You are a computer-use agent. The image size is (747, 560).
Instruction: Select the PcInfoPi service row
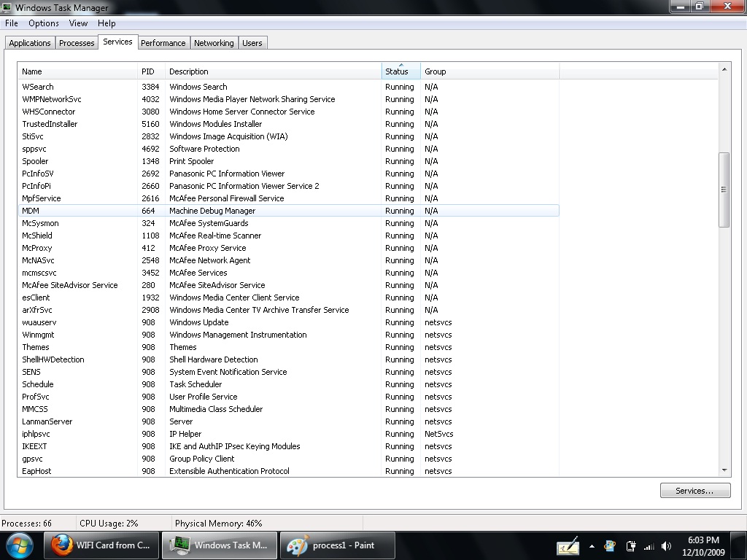coord(288,186)
